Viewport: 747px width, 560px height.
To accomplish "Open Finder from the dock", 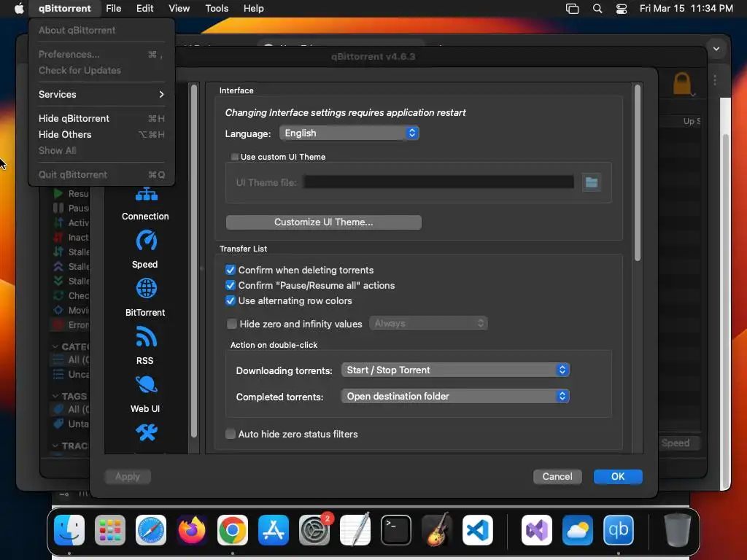I will coord(69,530).
